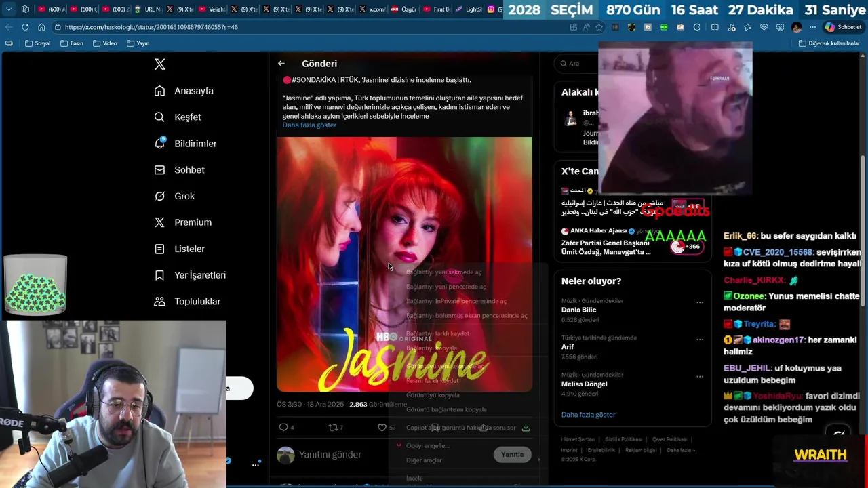Open Video bookmarks folder
This screenshot has height=488, width=868.
pos(105,43)
